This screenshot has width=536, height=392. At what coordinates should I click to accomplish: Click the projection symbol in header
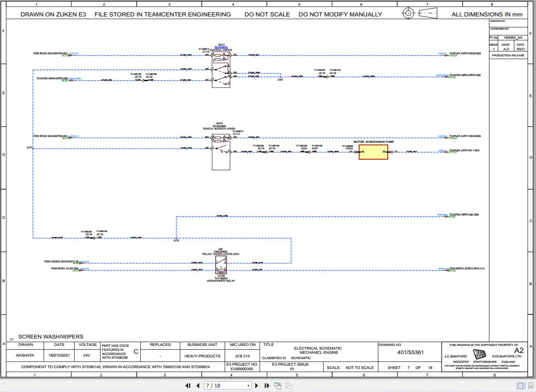pyautogui.click(x=419, y=13)
